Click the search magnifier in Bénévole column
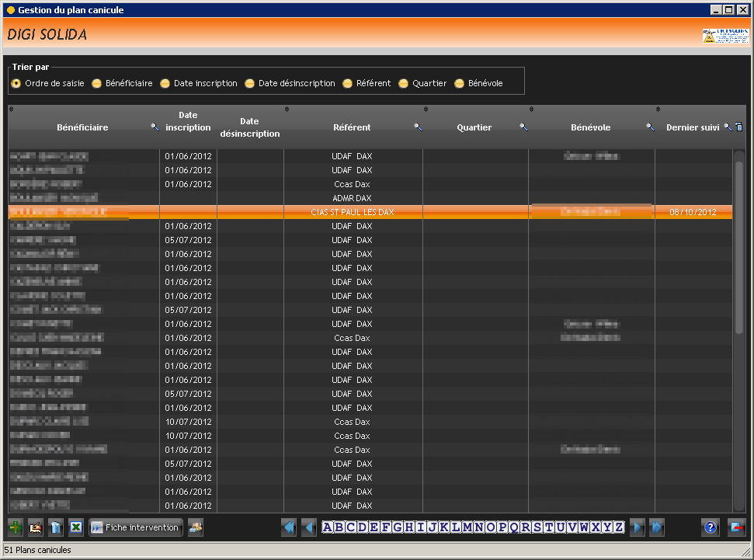This screenshot has width=754, height=560. (651, 127)
